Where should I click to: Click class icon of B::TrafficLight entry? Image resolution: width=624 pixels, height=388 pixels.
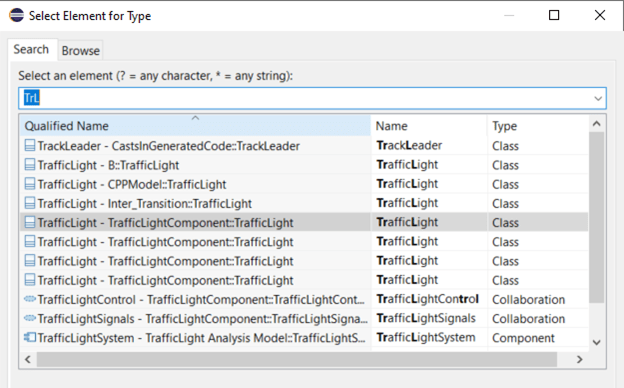click(30, 164)
